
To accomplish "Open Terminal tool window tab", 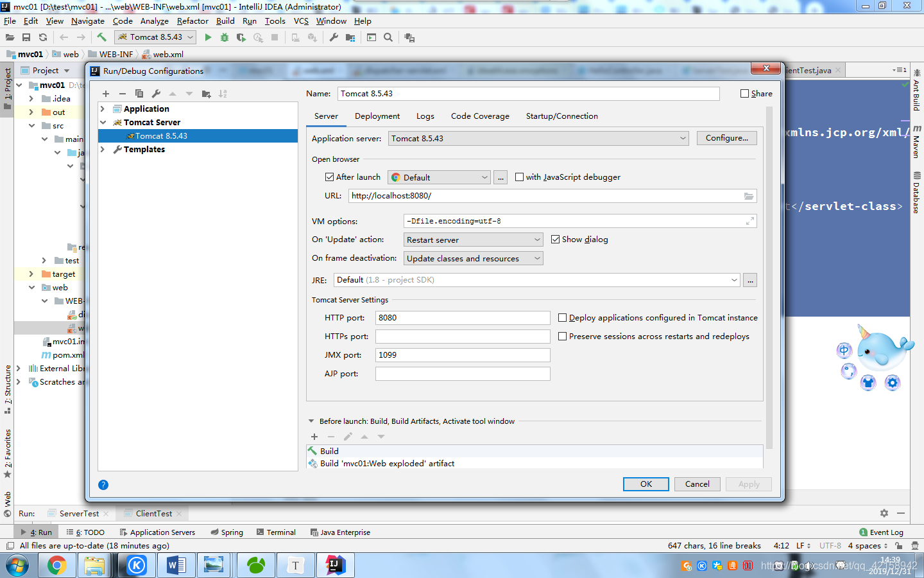I will (x=276, y=532).
